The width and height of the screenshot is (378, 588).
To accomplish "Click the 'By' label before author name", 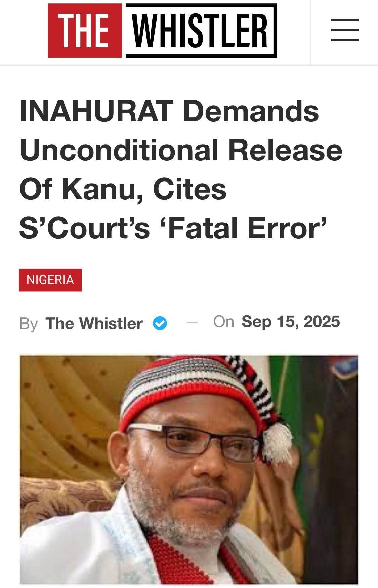I will pyautogui.click(x=29, y=324).
